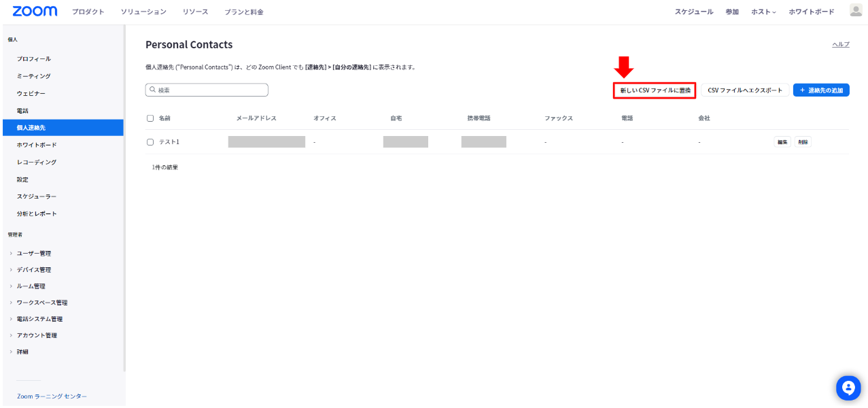
Task: Click 連絡先の追加 button
Action: 821,90
